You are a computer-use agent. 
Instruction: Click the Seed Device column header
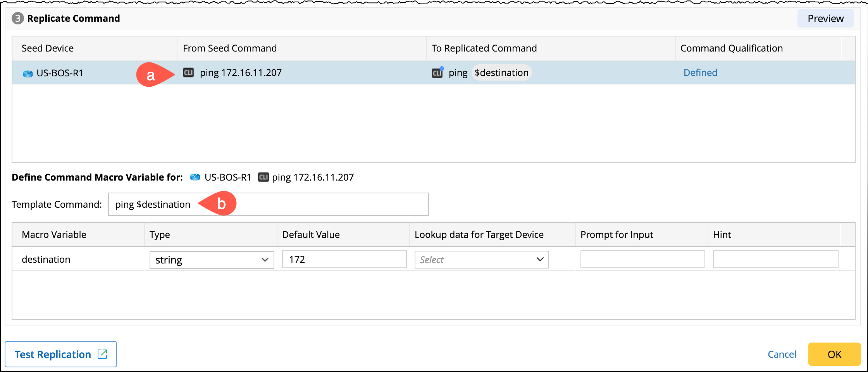pyautogui.click(x=48, y=48)
